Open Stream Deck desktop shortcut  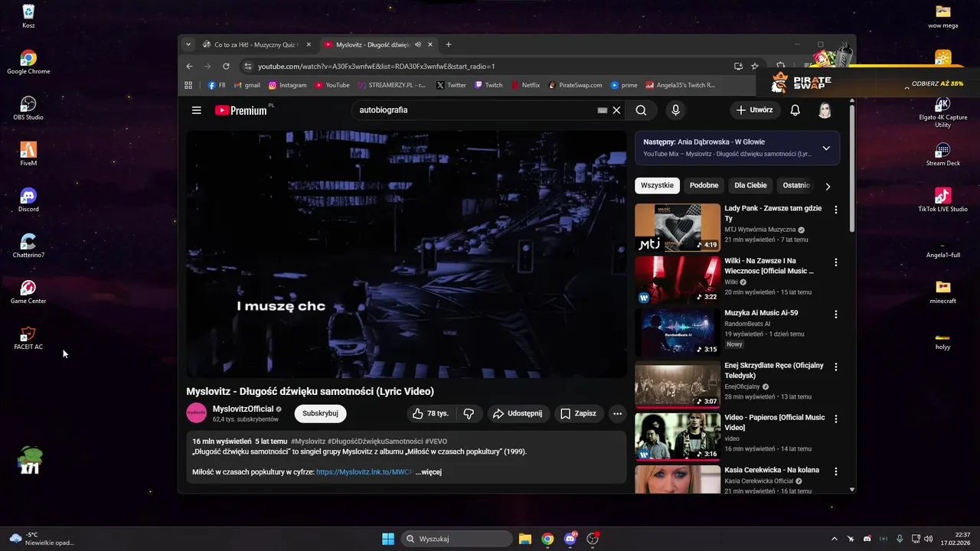pos(942,154)
